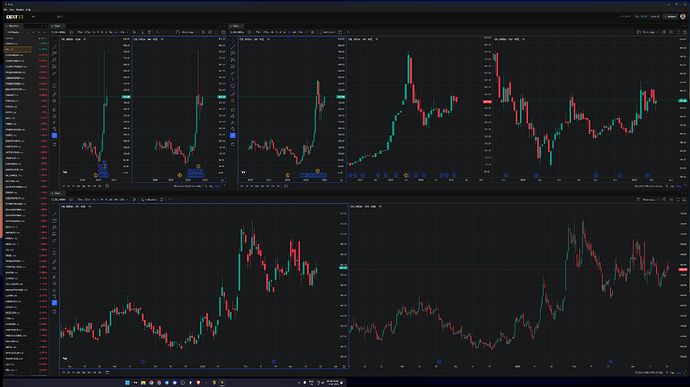Select the Chart tab above bottom chart panel

click(x=57, y=193)
